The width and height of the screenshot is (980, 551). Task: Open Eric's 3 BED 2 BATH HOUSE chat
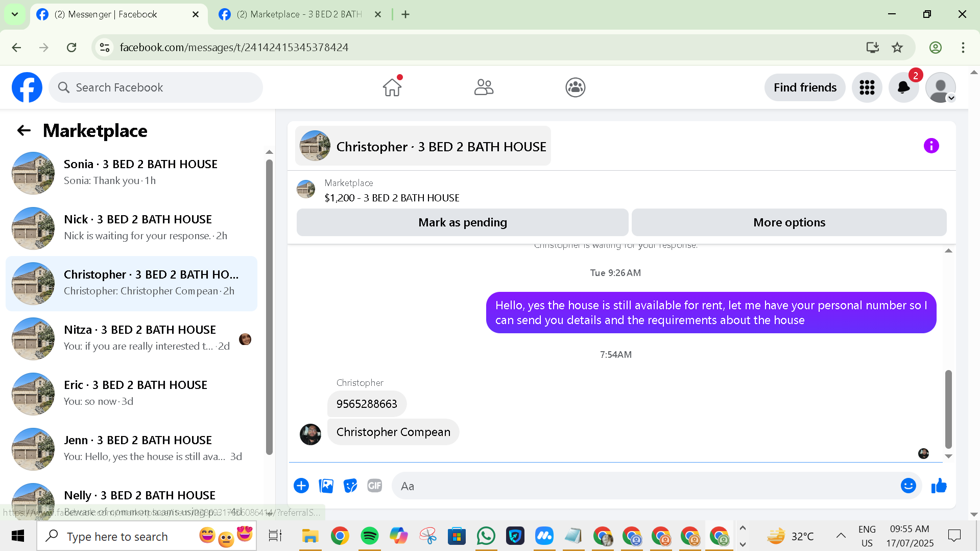coord(132,394)
